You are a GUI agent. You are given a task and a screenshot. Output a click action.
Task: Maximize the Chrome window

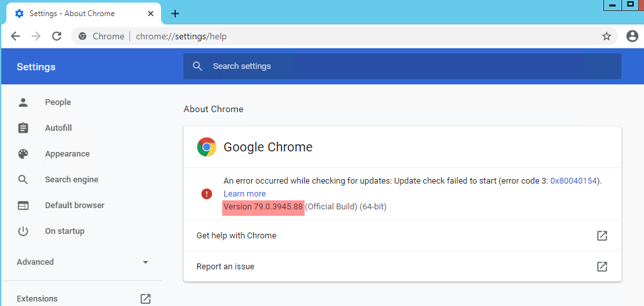631,5
